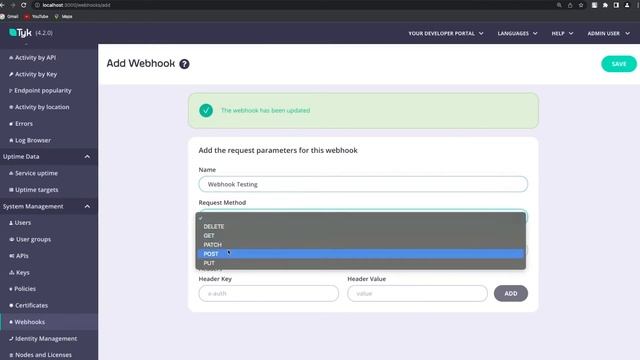Expand the Languages dropdown
The width and height of the screenshot is (640, 360).
[x=517, y=33]
